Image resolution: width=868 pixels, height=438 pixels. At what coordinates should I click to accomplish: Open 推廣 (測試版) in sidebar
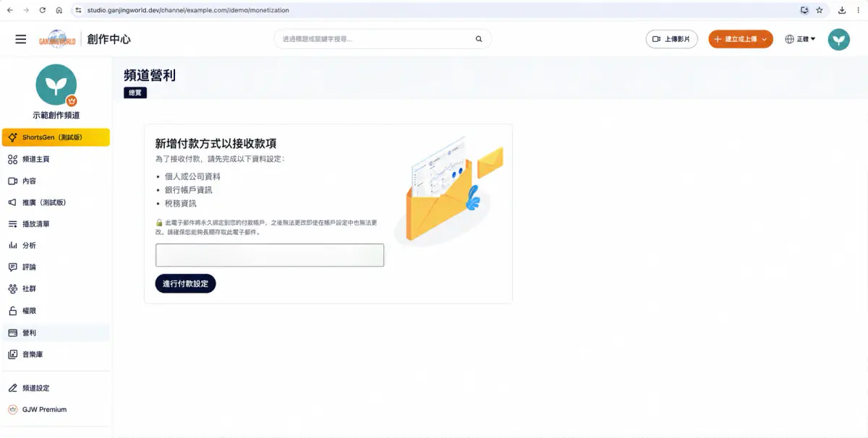[x=56, y=202]
